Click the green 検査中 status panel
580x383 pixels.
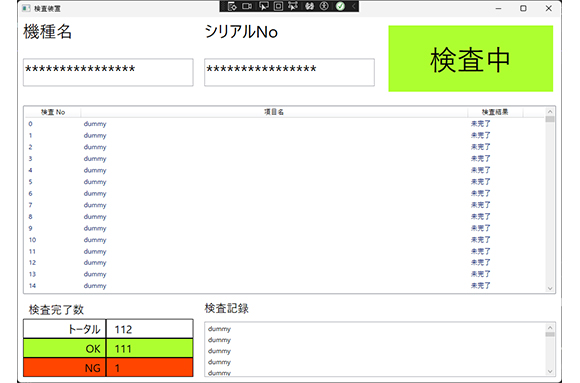(x=471, y=58)
